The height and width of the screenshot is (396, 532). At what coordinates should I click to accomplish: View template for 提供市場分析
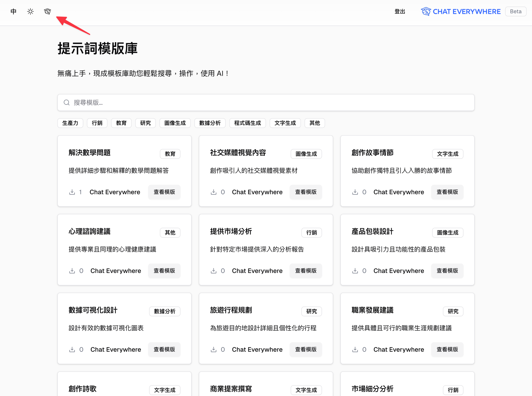[x=306, y=271]
